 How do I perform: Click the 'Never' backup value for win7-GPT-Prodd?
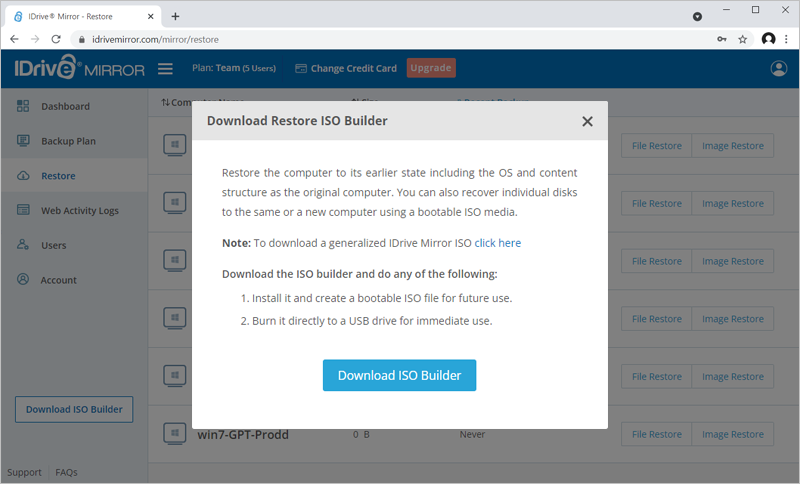[472, 435]
